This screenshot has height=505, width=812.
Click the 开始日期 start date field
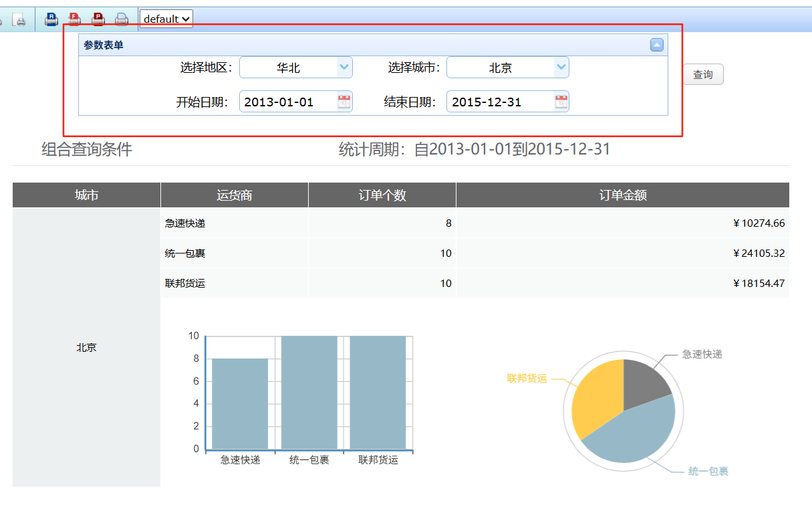coord(287,102)
